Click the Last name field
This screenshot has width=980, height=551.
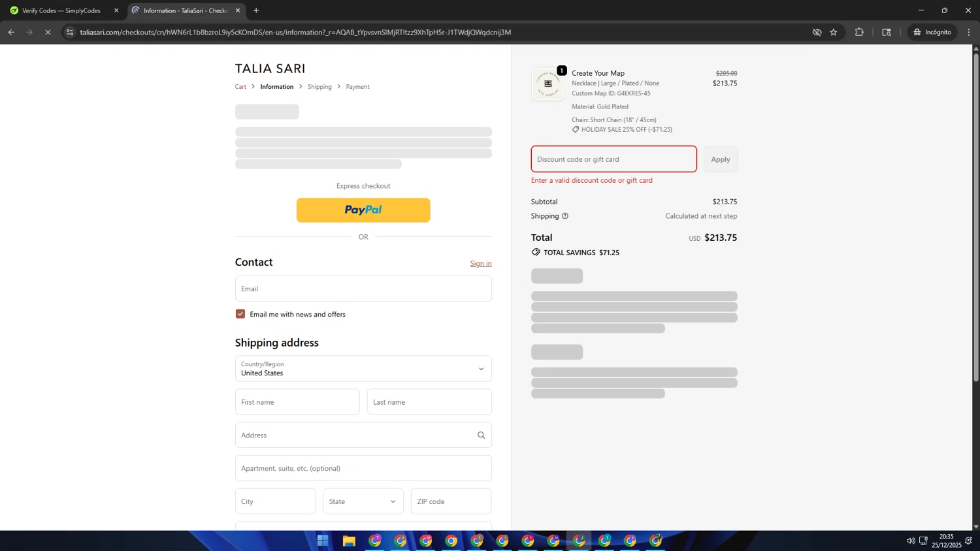(429, 402)
